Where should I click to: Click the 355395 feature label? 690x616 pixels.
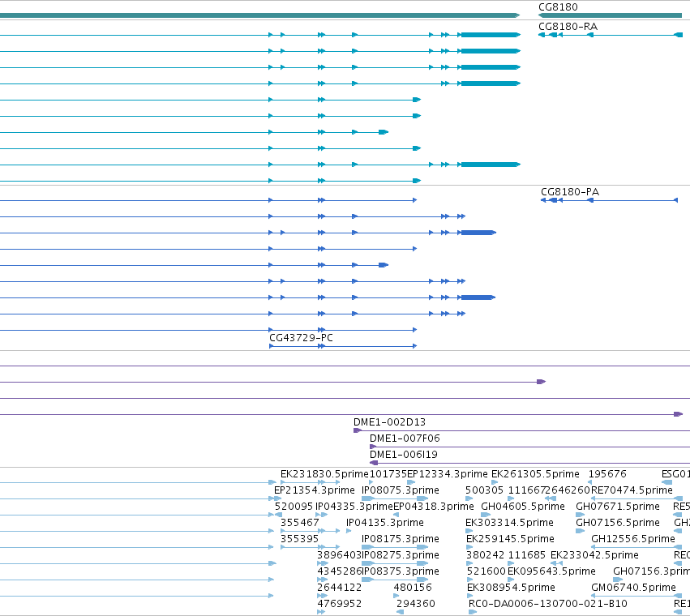[299, 540]
